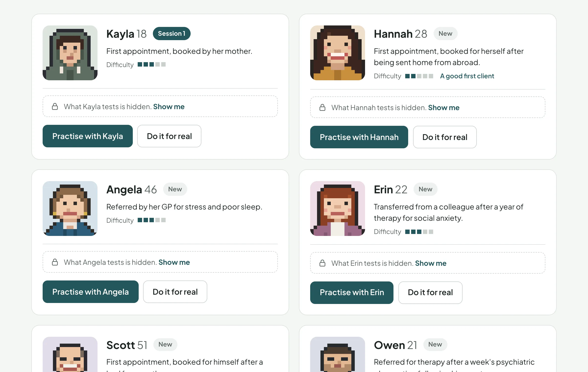This screenshot has height=372, width=588.
Task: Reveal what Angela tests via Show me
Action: [x=174, y=262]
